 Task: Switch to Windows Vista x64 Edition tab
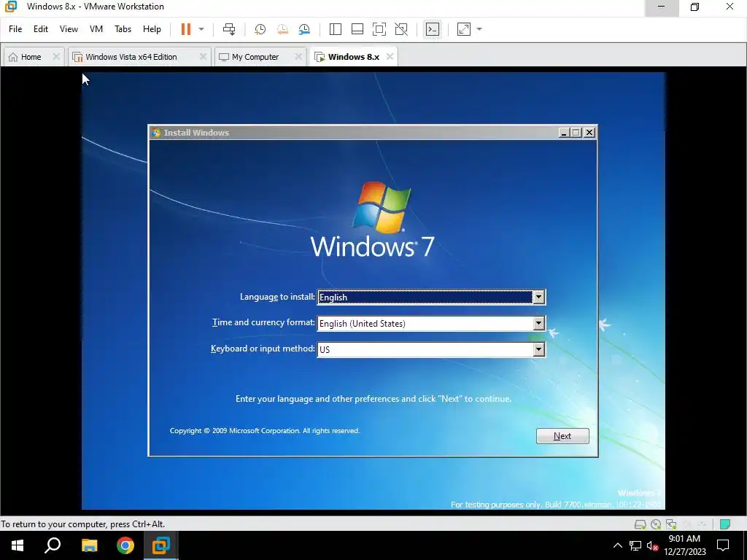(x=131, y=57)
